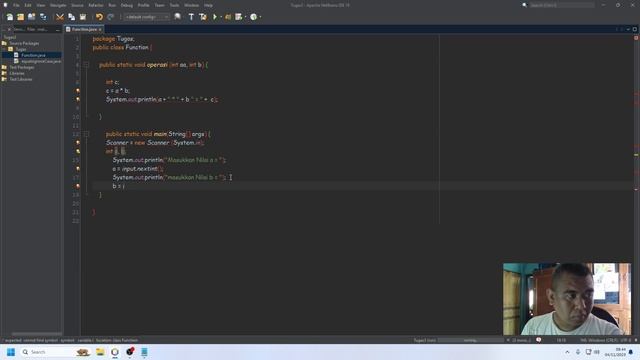The height and width of the screenshot is (360, 640).
Task: Click warning bulb beside the int a, b line
Action: click(x=78, y=151)
